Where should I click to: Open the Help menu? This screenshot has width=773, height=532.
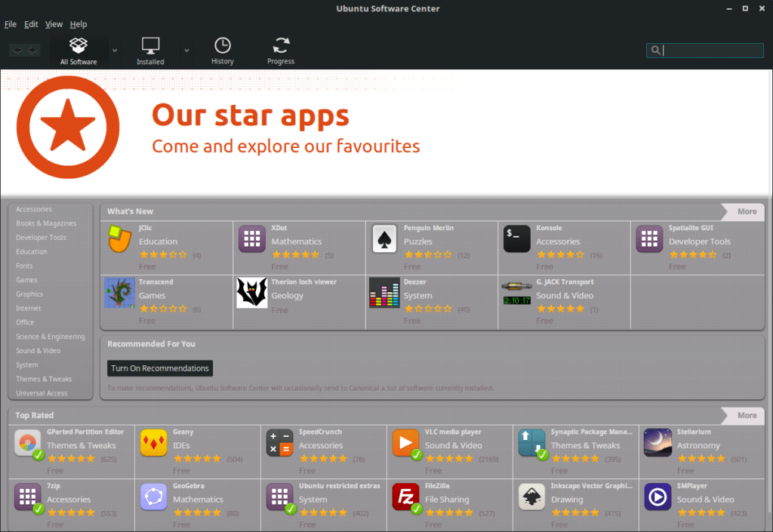[79, 24]
